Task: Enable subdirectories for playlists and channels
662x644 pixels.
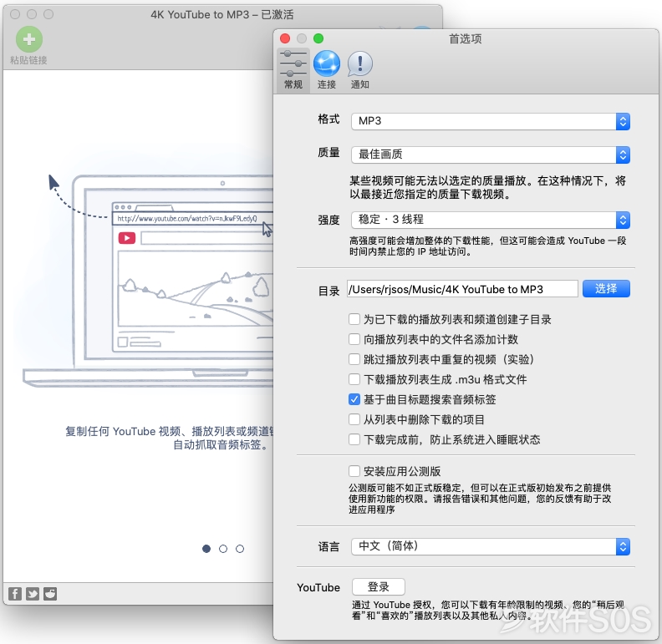Action: pyautogui.click(x=354, y=319)
